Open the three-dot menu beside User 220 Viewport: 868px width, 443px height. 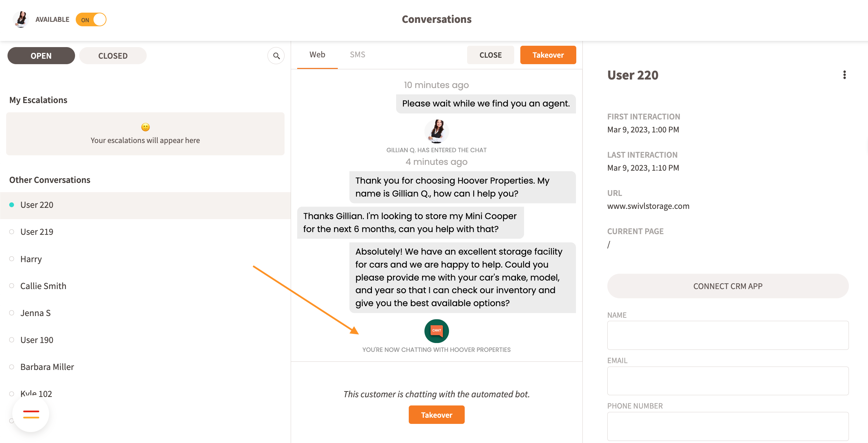pos(844,75)
